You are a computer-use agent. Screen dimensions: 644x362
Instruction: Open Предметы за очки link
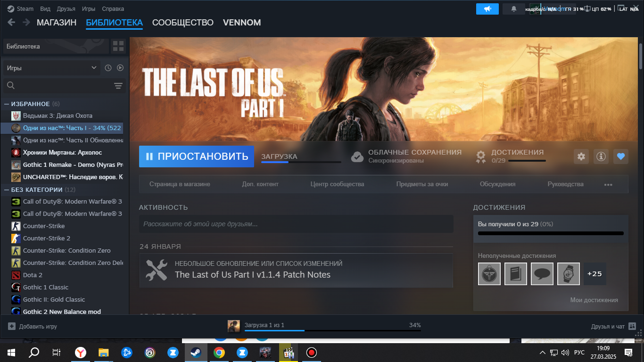tap(422, 184)
